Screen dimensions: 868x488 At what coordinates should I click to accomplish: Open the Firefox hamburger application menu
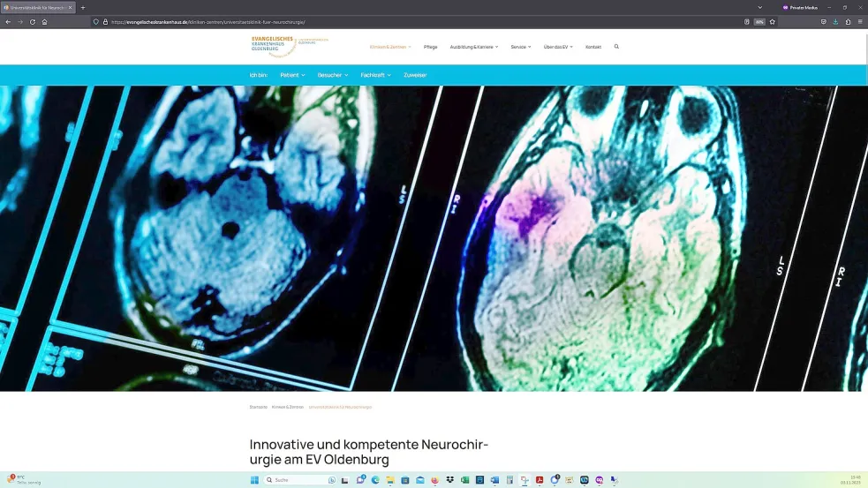pos(860,21)
